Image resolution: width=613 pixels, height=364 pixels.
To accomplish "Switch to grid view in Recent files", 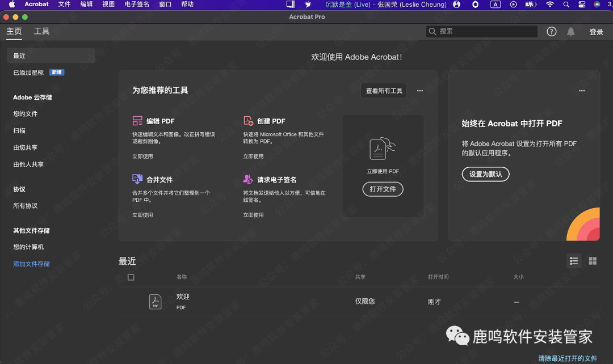I will click(x=593, y=261).
